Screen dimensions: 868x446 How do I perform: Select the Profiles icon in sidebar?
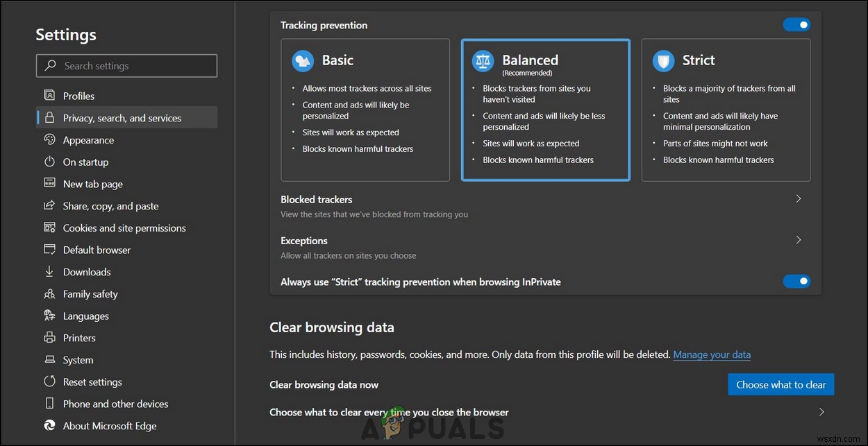tap(49, 95)
